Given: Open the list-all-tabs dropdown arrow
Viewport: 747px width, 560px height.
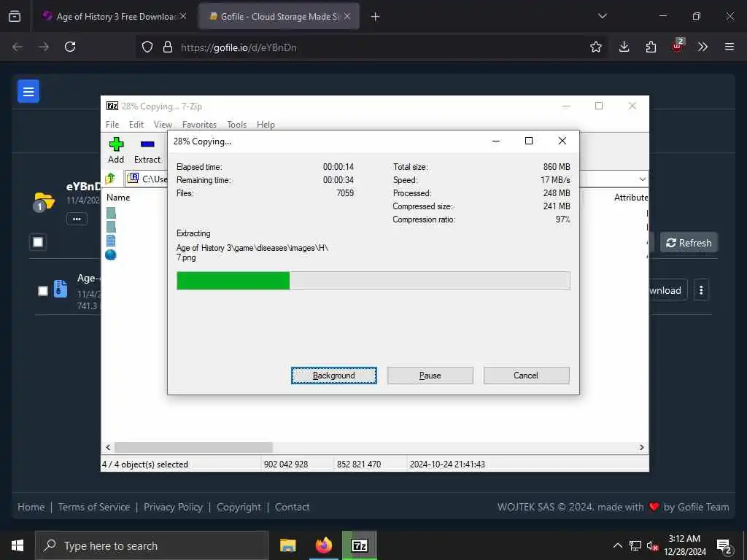Looking at the screenshot, I should click(x=602, y=16).
